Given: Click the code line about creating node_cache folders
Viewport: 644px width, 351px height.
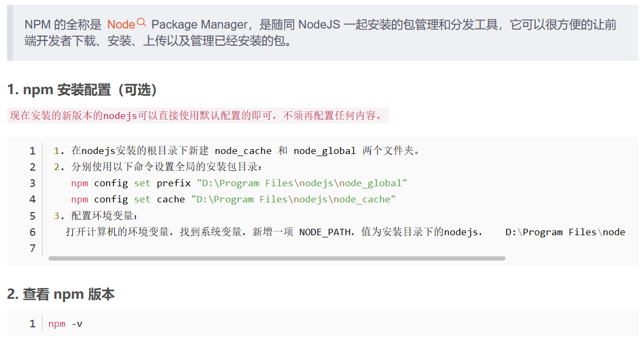Looking at the screenshot, I should click(237, 151).
